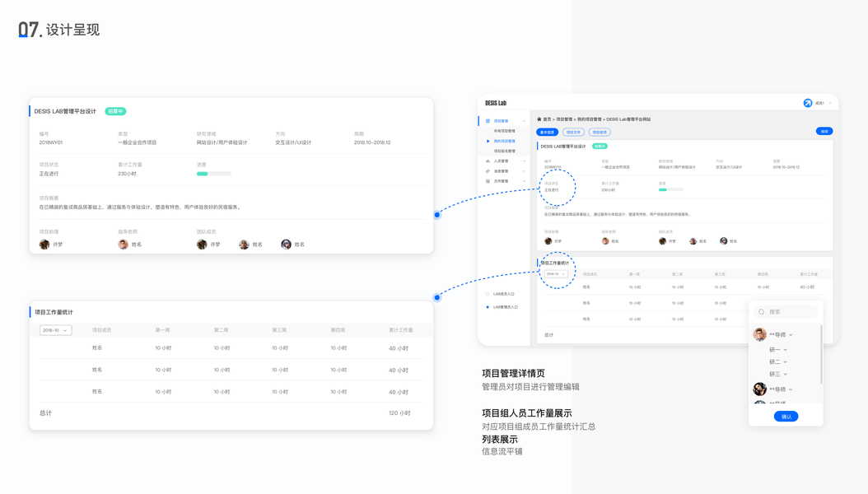Click the 人员管理 sidebar icon
Screen dimensions: 868x494
click(488, 161)
